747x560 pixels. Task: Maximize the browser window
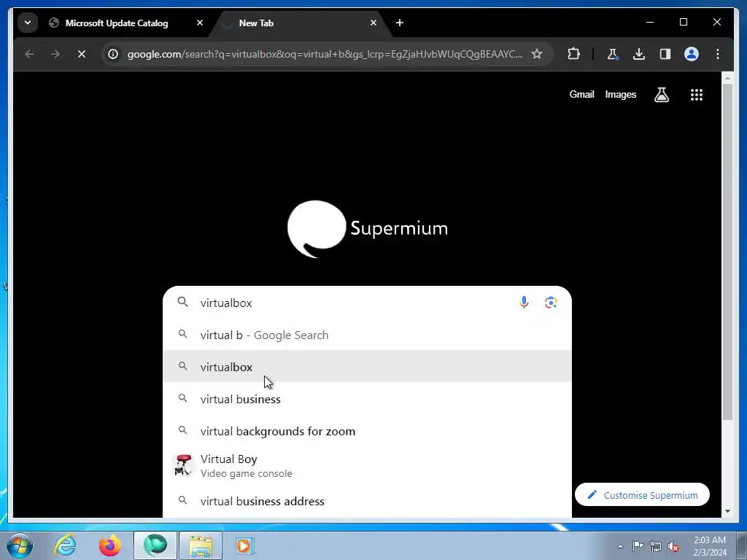pos(683,22)
